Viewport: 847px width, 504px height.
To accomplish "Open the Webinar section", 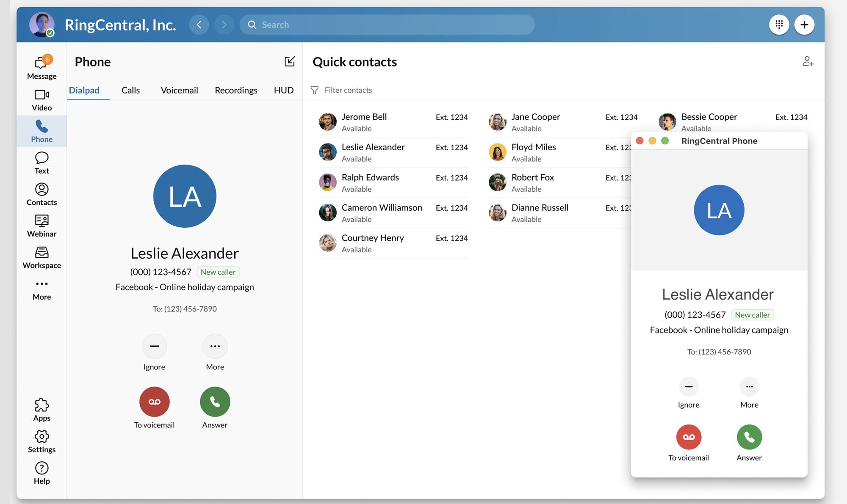I will 41,225.
